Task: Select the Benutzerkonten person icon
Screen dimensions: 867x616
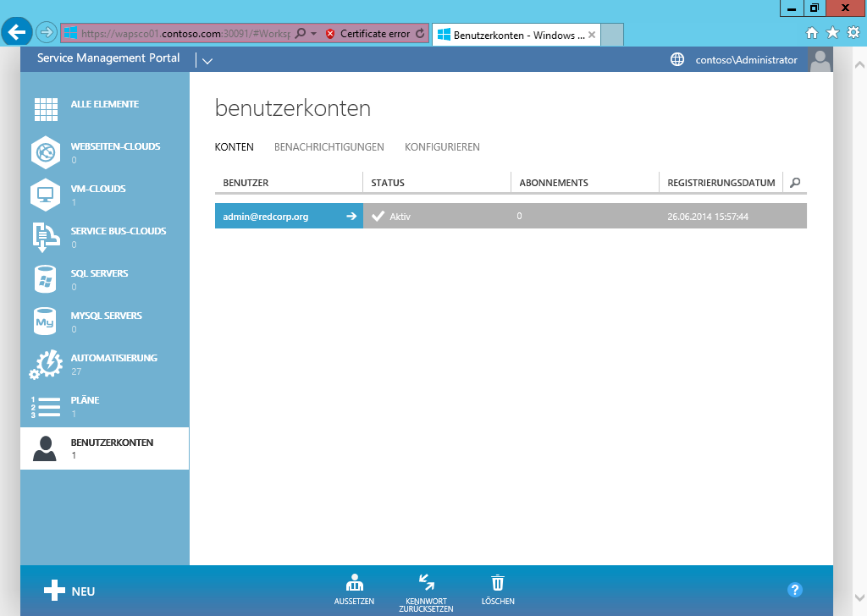Action: click(x=45, y=448)
